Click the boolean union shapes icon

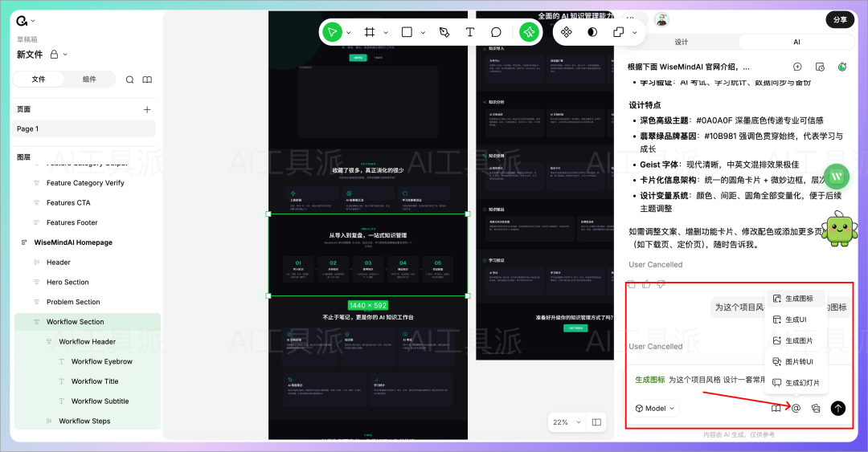click(618, 32)
